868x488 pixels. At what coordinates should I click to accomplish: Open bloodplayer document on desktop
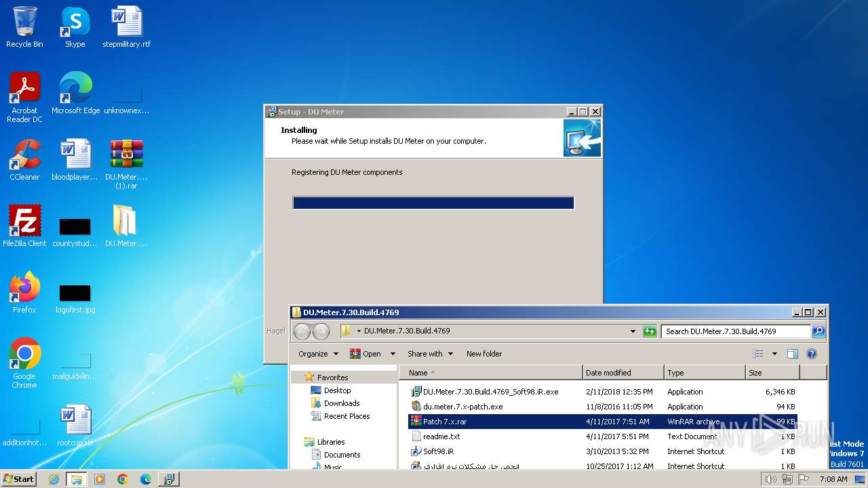click(x=75, y=160)
